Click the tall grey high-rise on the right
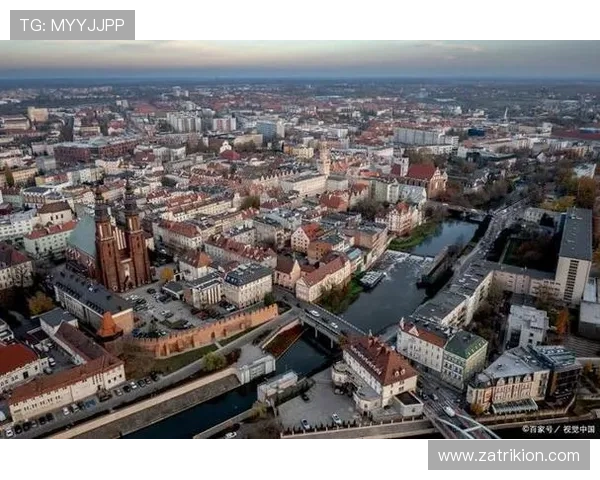 click(x=574, y=255)
